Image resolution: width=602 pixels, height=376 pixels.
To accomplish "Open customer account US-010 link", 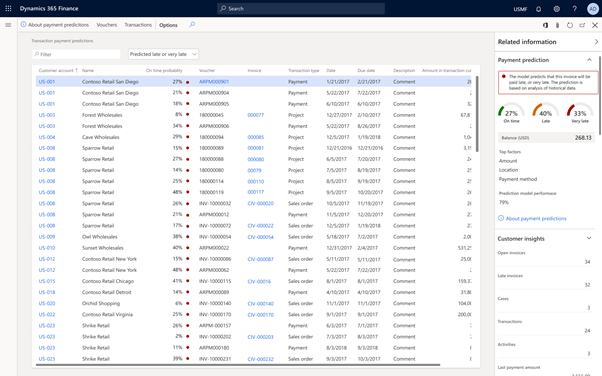I will tap(47, 248).
